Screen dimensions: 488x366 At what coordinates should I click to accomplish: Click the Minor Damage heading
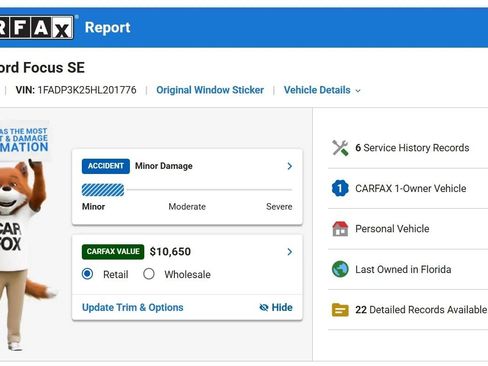(164, 166)
